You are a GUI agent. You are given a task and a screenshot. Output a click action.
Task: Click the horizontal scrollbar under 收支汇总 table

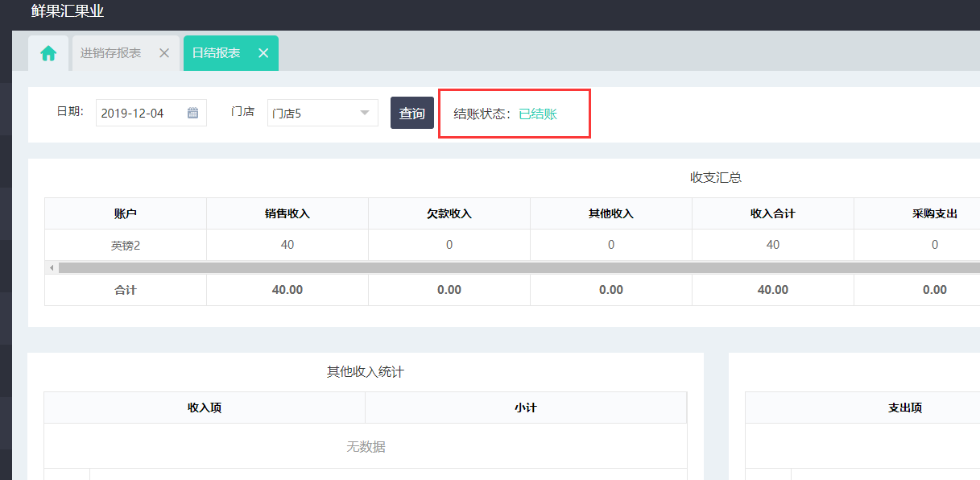[x=519, y=267]
